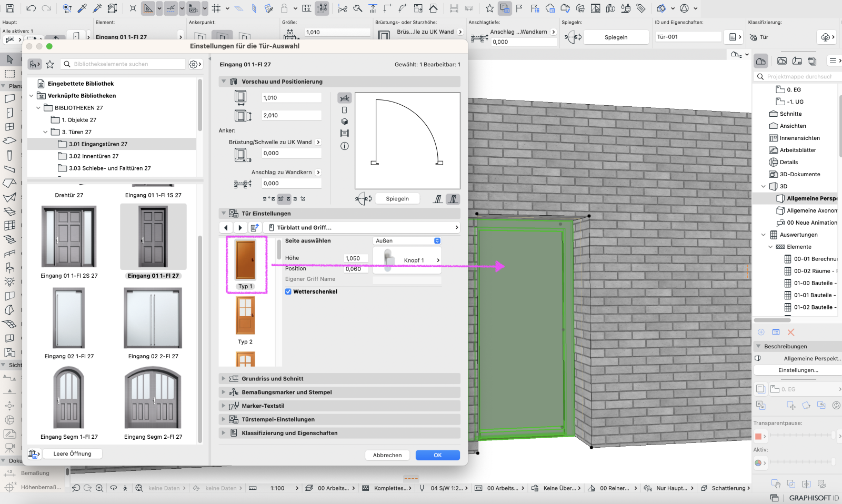Image resolution: width=842 pixels, height=504 pixels.
Task: Select 3.03 Schiebe- und Falttüren 27 folder
Action: [109, 168]
